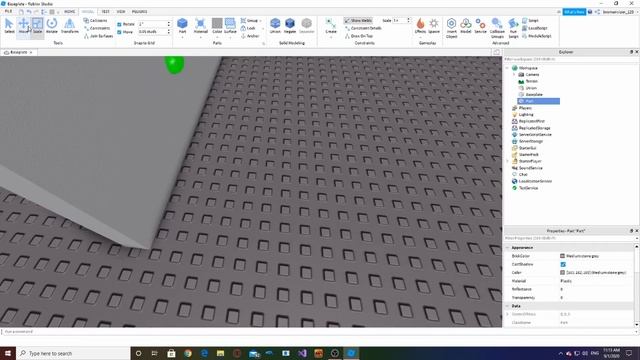The width and height of the screenshot is (640, 360).
Task: Activate the Scale tool
Action: [x=37, y=26]
